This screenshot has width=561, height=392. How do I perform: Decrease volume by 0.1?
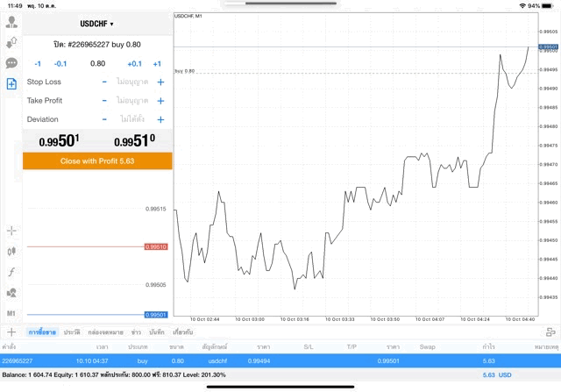pos(60,64)
